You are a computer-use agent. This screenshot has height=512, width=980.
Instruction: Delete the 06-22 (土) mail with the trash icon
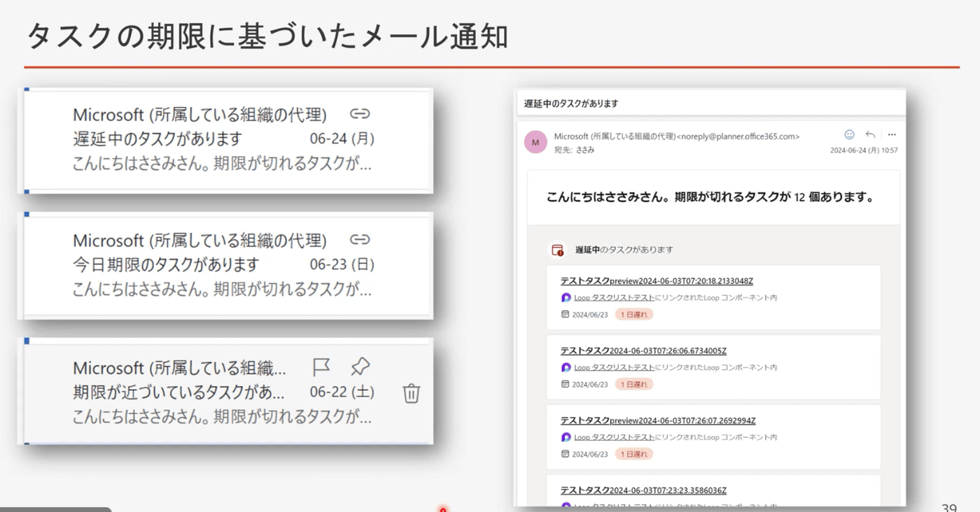(412, 392)
